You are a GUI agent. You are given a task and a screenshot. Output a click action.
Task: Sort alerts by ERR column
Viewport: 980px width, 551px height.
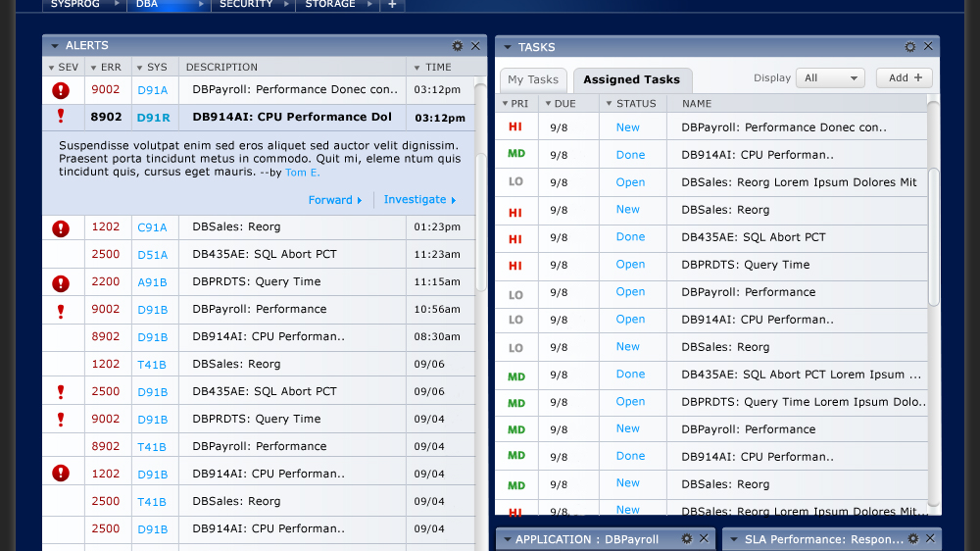[x=106, y=67]
